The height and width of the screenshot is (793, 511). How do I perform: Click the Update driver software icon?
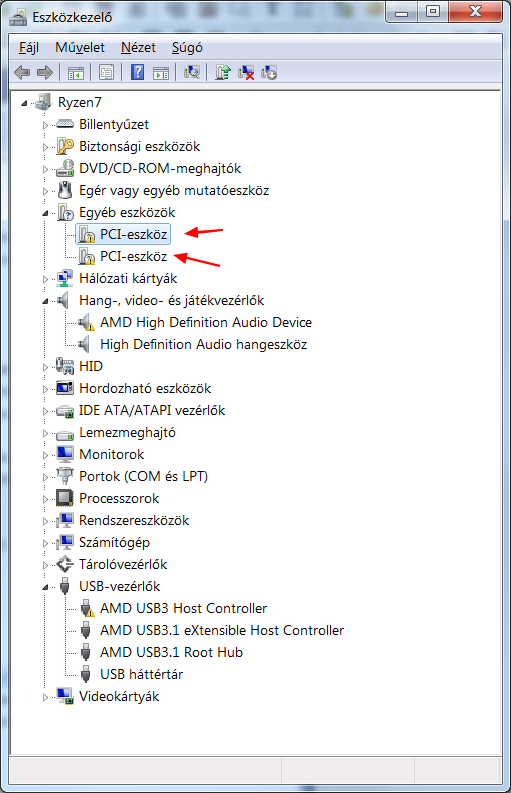(x=223, y=72)
